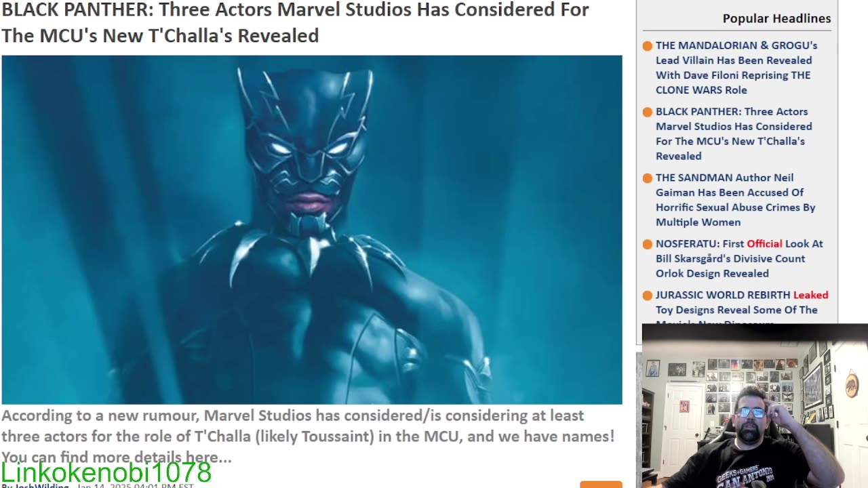Click the article summary paragraph about T'Challa
The image size is (868, 488).
(308, 436)
